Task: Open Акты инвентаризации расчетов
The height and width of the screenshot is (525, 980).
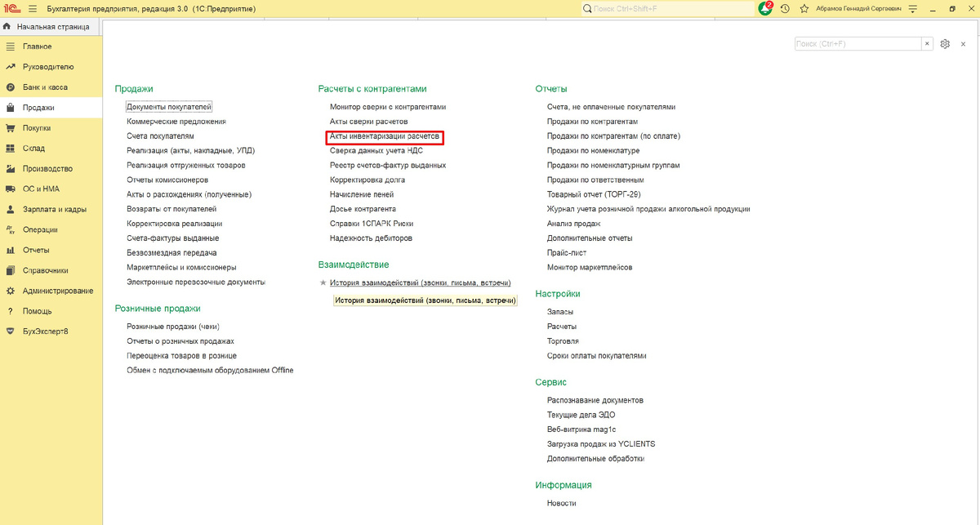Action: point(385,136)
